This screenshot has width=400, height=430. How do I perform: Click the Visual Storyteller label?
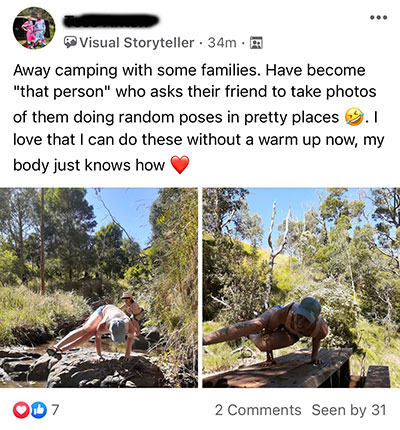[137, 43]
